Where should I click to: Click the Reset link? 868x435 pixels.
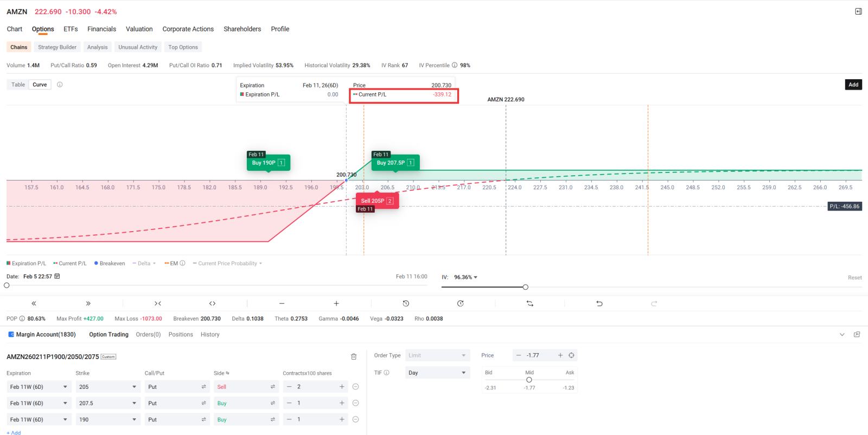coord(855,278)
